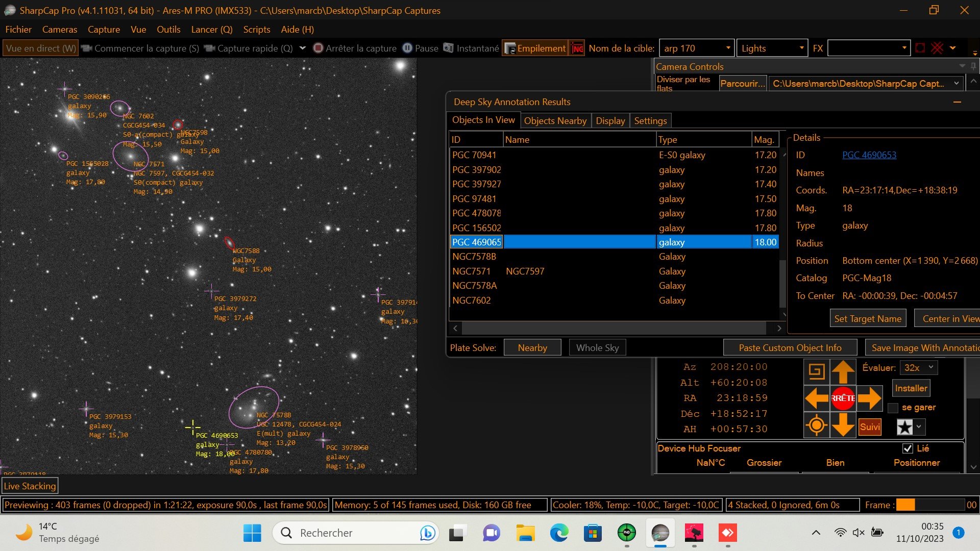Slew the mount right with the right arrow
The width and height of the screenshot is (980, 551).
[x=869, y=398]
